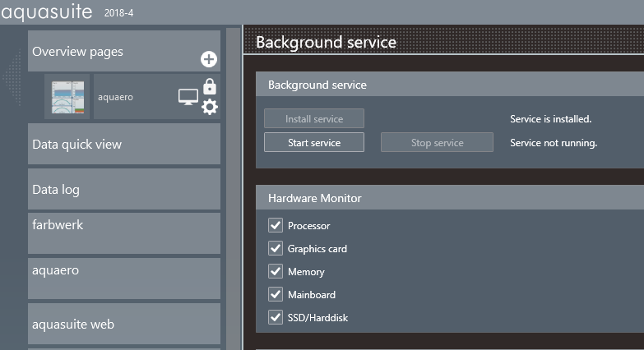The image size is (644, 350).
Task: Click the Stop service button
Action: click(x=437, y=143)
